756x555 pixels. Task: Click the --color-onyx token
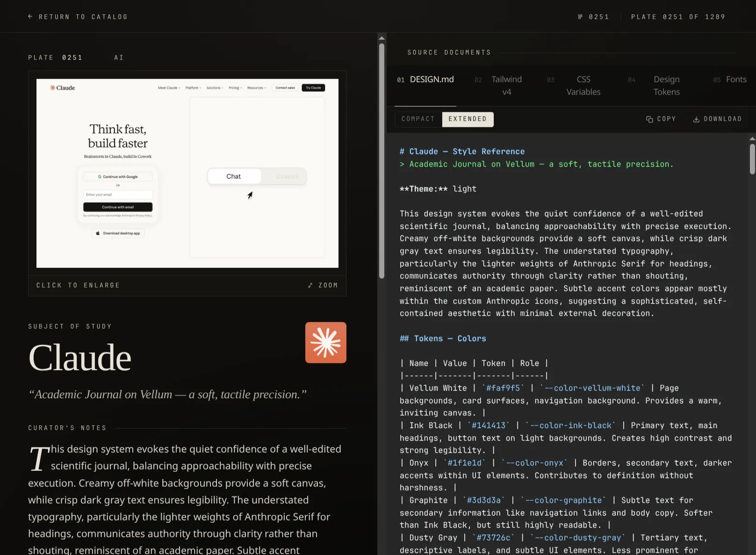534,463
